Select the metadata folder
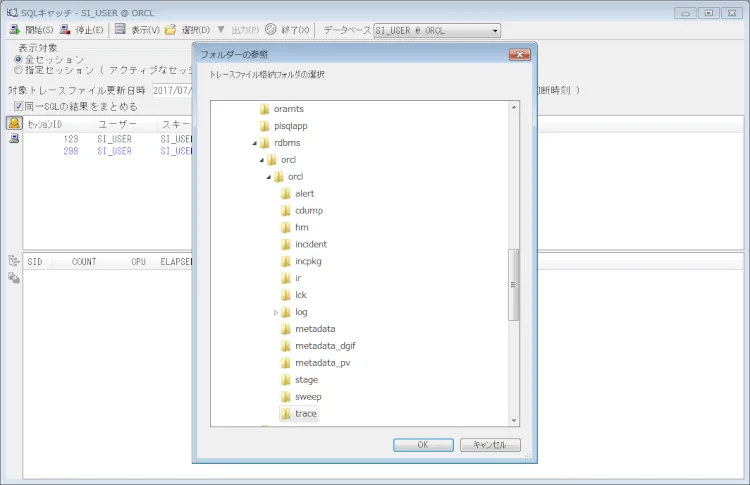750x485 pixels. coord(315,329)
